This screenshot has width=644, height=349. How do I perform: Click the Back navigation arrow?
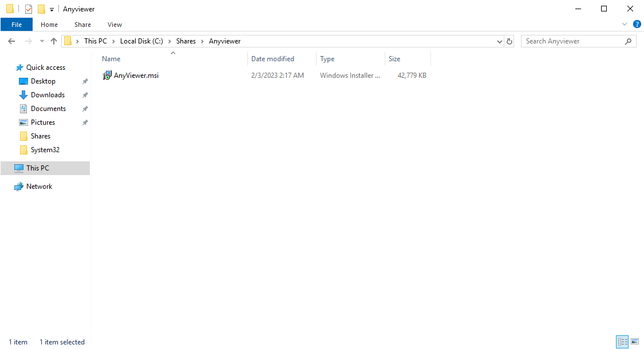coord(11,41)
